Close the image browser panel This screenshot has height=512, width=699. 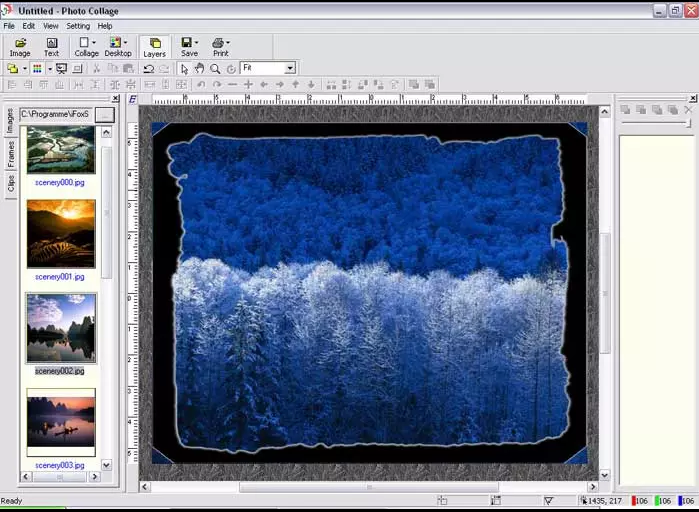pyautogui.click(x=115, y=98)
